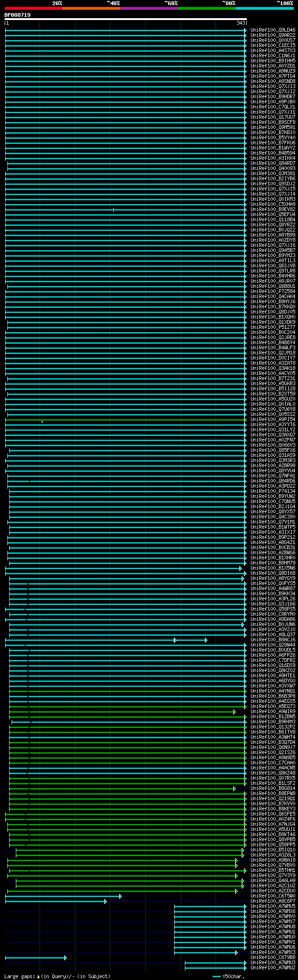This screenshot has width=298, height=980.
Task: Open hit UniRef100_A9SND8
Action: [273, 81]
